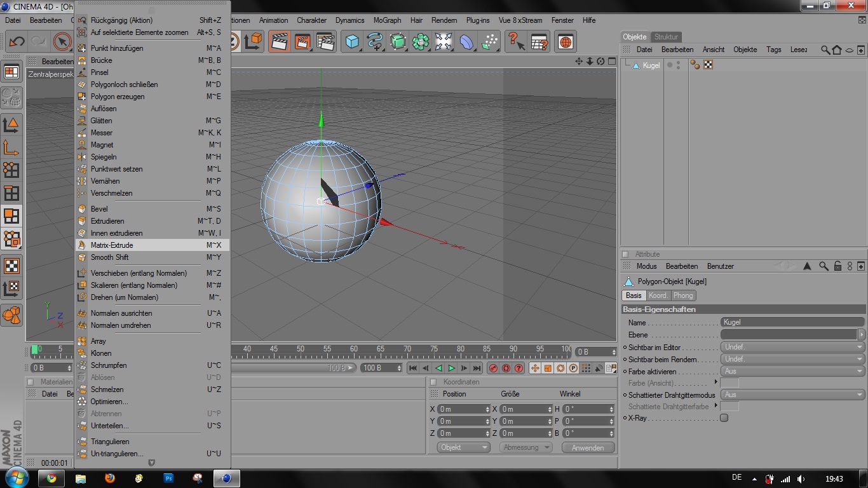Image resolution: width=868 pixels, height=488 pixels.
Task: Toggle the Koordinaten panel checkbox
Action: coord(433,382)
